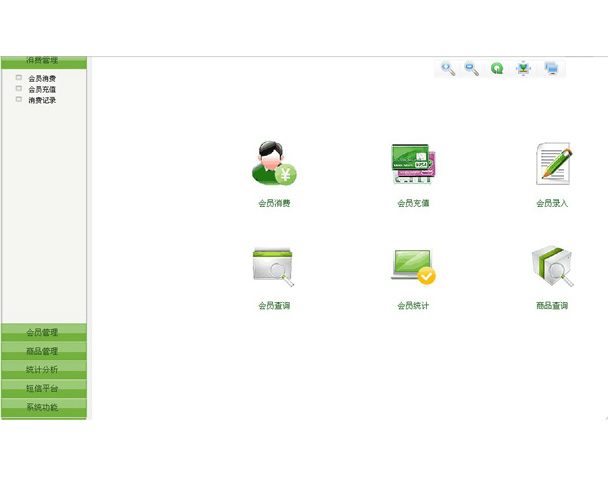The image size is (610, 488).
Task: Open the 会员统计 laptop icon
Action: [x=413, y=267]
